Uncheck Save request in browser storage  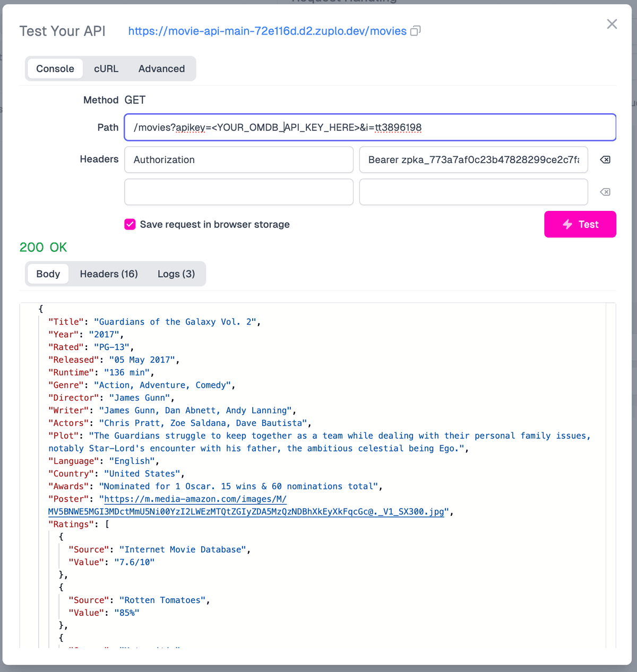[x=130, y=224]
